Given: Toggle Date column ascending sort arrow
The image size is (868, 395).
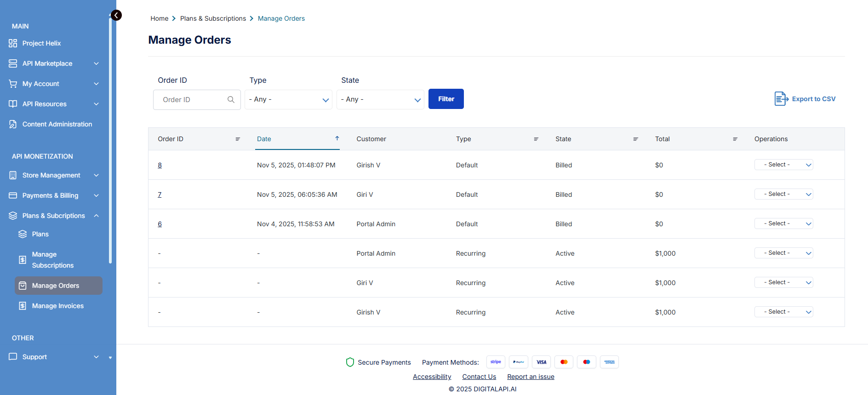Looking at the screenshot, I should click(337, 138).
